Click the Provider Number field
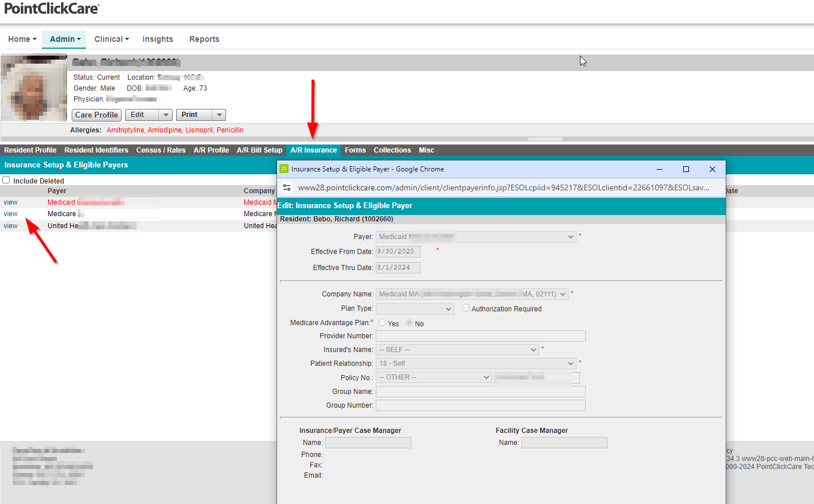814x504 pixels. [481, 336]
